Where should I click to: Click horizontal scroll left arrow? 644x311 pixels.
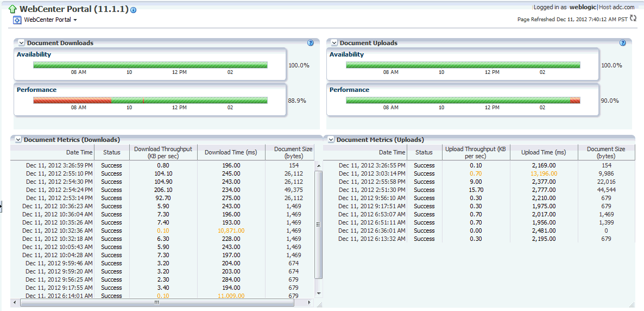(x=15, y=302)
